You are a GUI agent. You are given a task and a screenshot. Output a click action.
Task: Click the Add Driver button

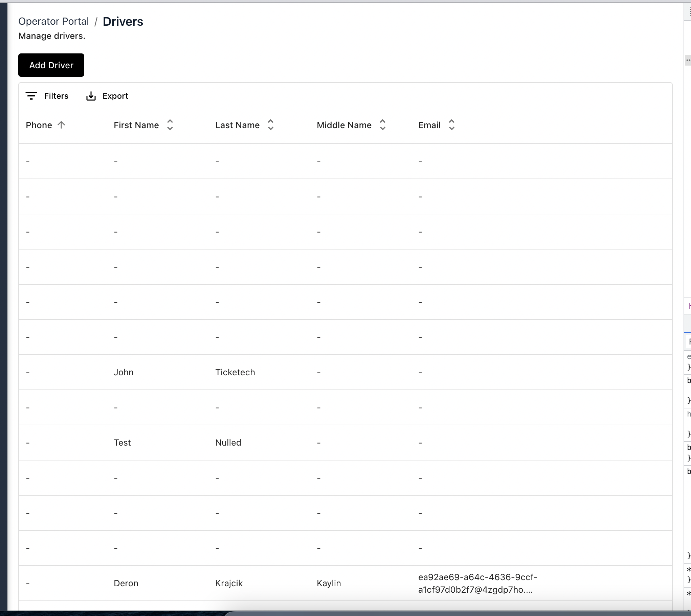[51, 65]
